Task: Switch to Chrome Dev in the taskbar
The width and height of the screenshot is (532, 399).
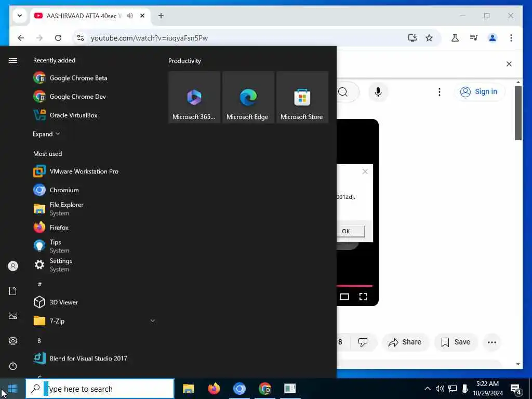Action: point(264,389)
